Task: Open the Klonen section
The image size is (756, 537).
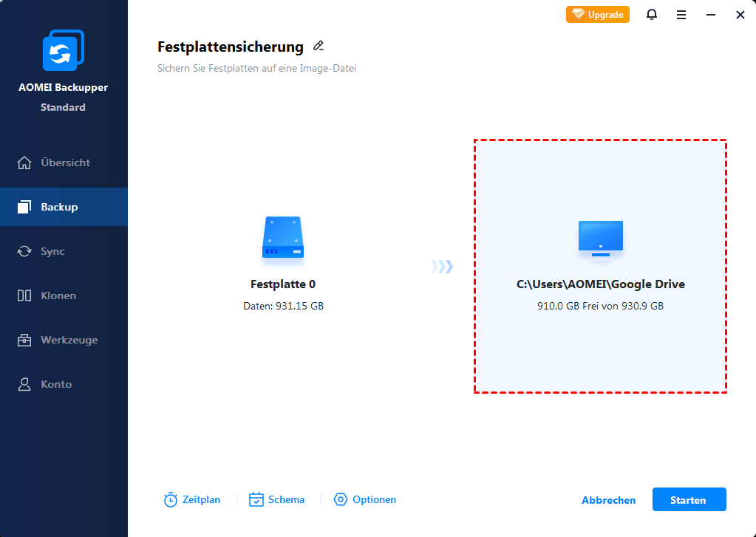Action: click(64, 295)
